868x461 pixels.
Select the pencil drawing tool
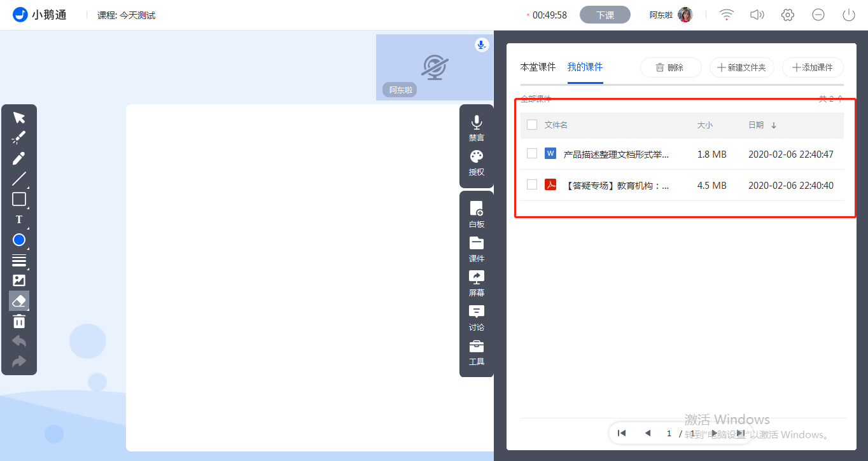pyautogui.click(x=19, y=158)
